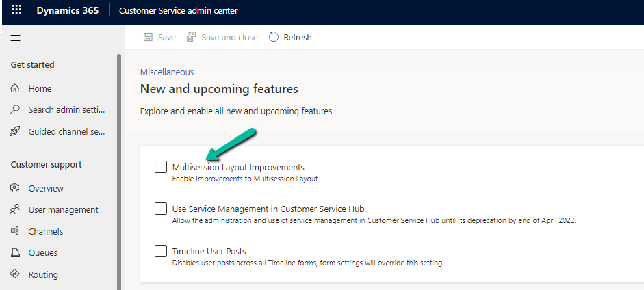Tick the Timeline User Posts checkbox
This screenshot has height=290, width=644.
pos(161,251)
